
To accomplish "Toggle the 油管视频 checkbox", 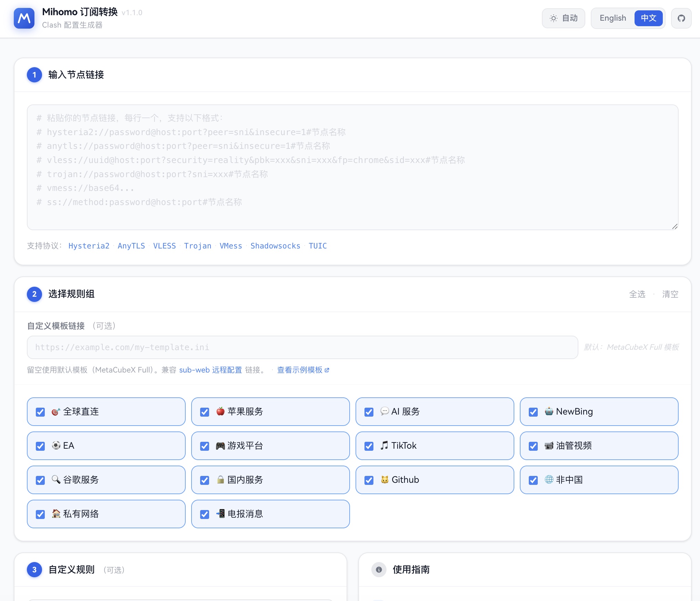I will coord(533,446).
